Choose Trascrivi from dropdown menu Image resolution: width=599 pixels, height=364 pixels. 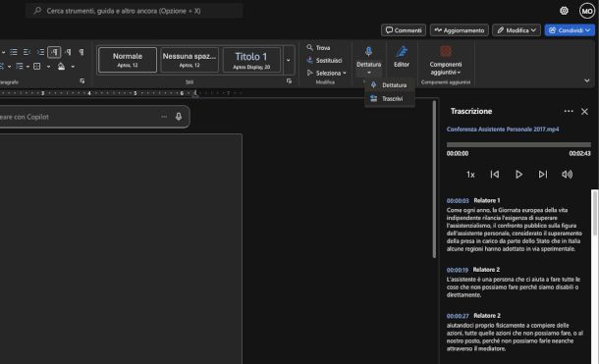(390, 99)
